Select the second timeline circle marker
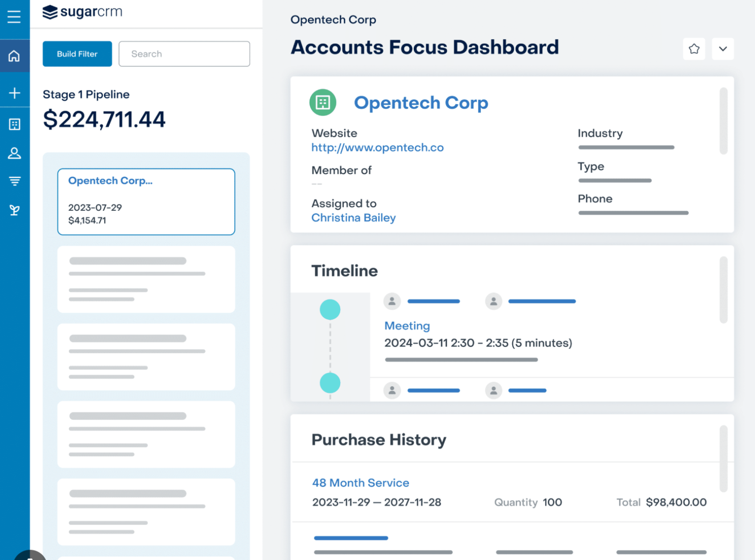This screenshot has height=560, width=755. point(330,383)
